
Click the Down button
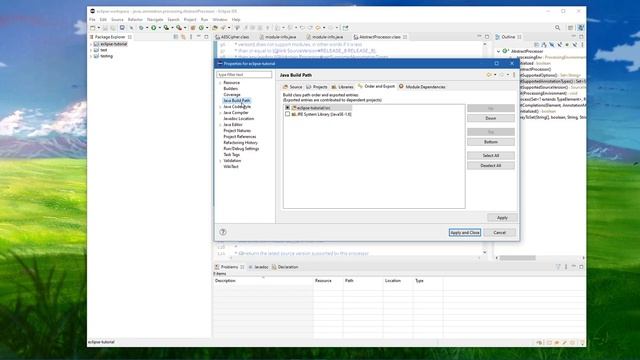coord(491,118)
